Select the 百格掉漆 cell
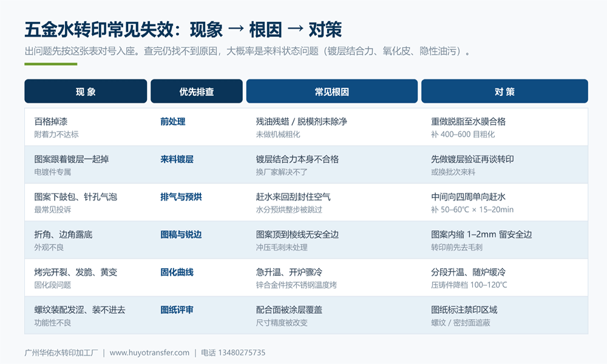The image size is (607, 364). pos(51,121)
